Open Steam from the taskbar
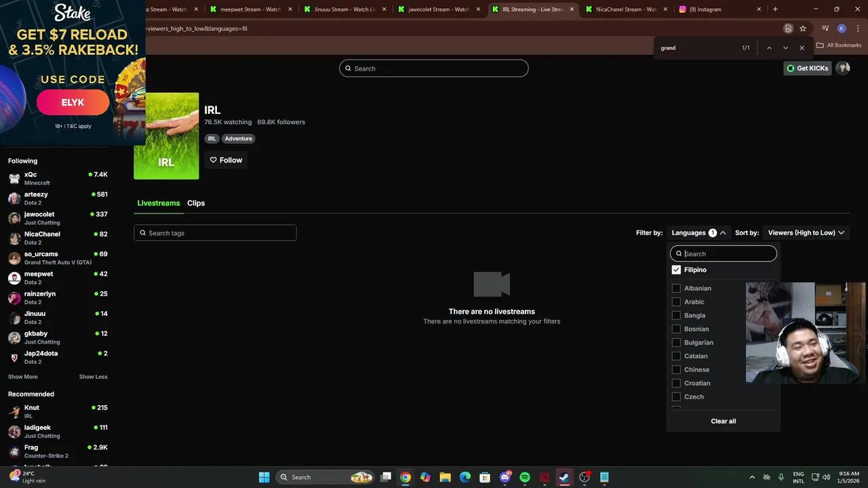 (x=564, y=477)
